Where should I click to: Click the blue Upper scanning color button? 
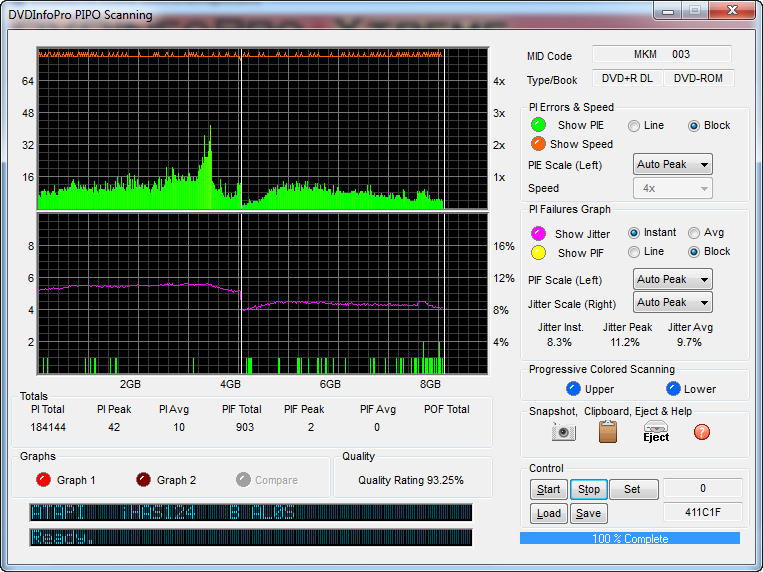coord(573,388)
